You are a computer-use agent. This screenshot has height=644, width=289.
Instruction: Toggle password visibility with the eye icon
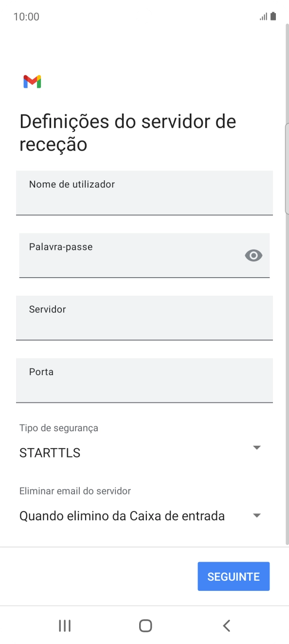coord(253,255)
